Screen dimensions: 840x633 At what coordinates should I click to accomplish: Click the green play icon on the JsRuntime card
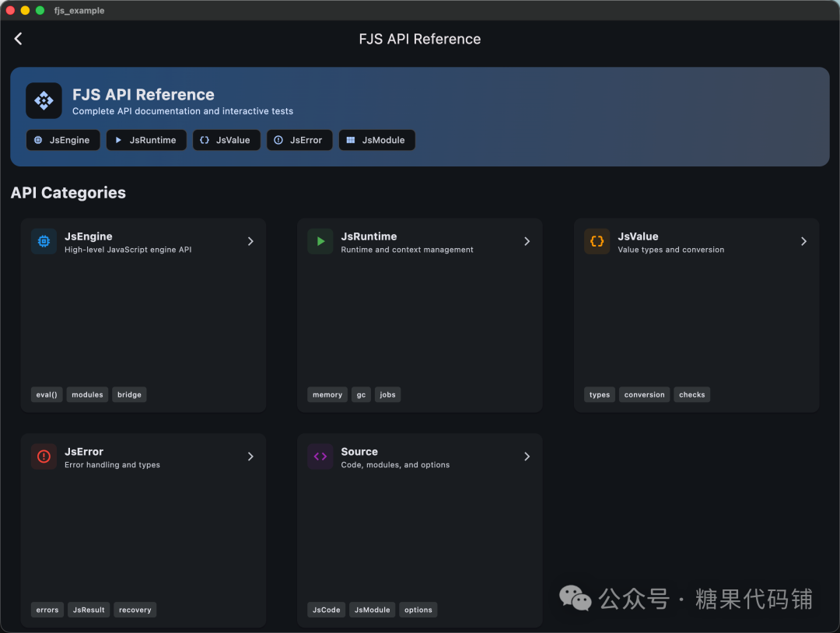(320, 242)
